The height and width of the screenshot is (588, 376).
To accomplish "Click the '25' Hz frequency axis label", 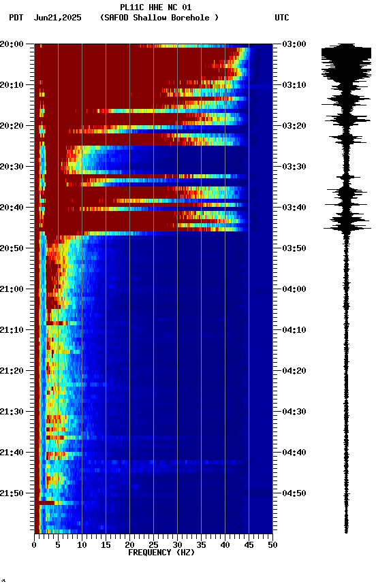I will (x=153, y=545).
